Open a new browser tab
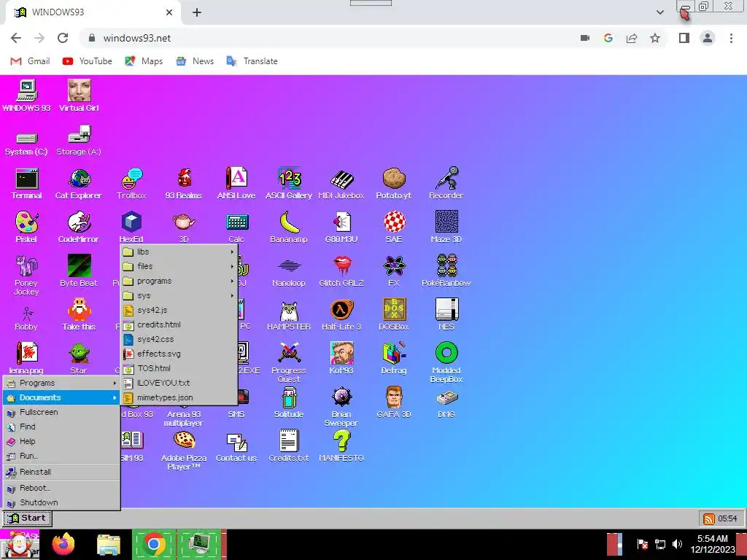 (x=197, y=13)
